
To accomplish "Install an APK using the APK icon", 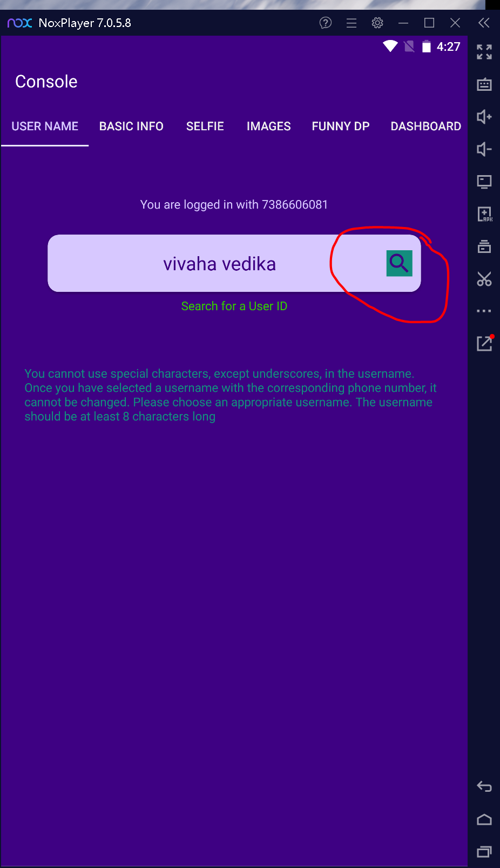I will click(484, 214).
